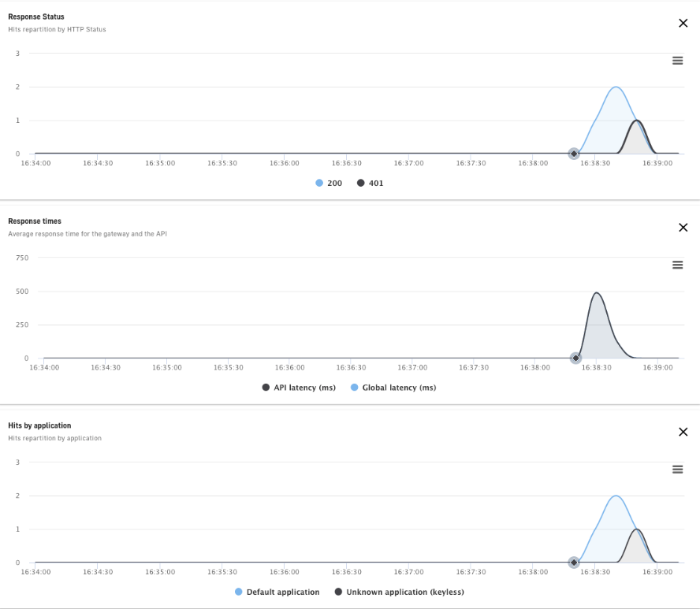The height and width of the screenshot is (609, 700).
Task: Click the dark 401 legend color dot
Action: point(361,183)
